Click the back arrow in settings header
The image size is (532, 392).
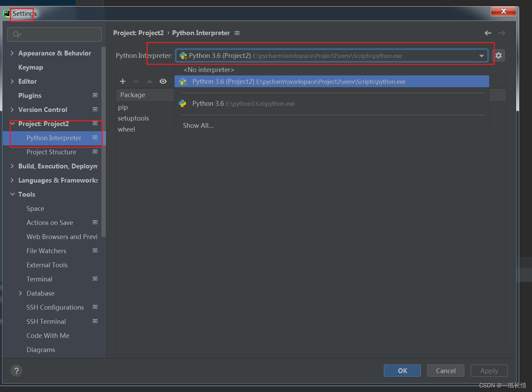[x=488, y=33]
